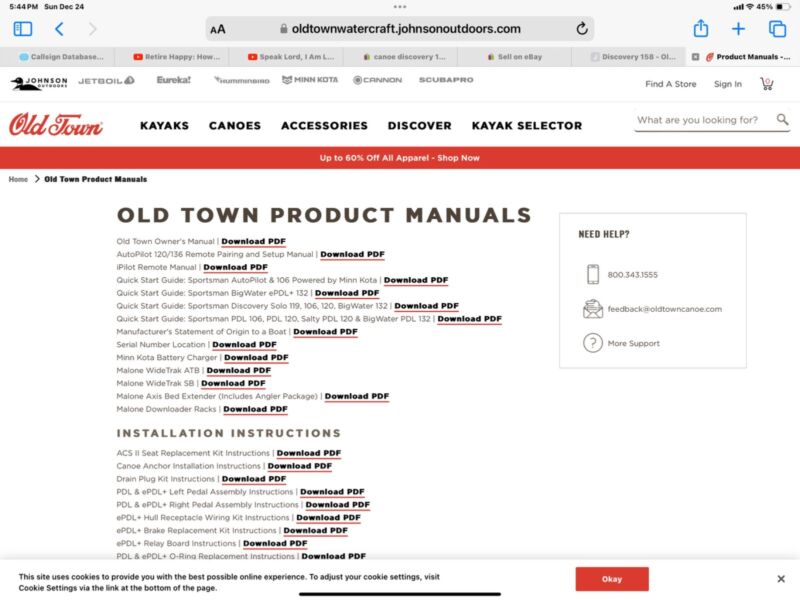
Task: Download the Serial Number Location PDF
Action: click(x=244, y=344)
